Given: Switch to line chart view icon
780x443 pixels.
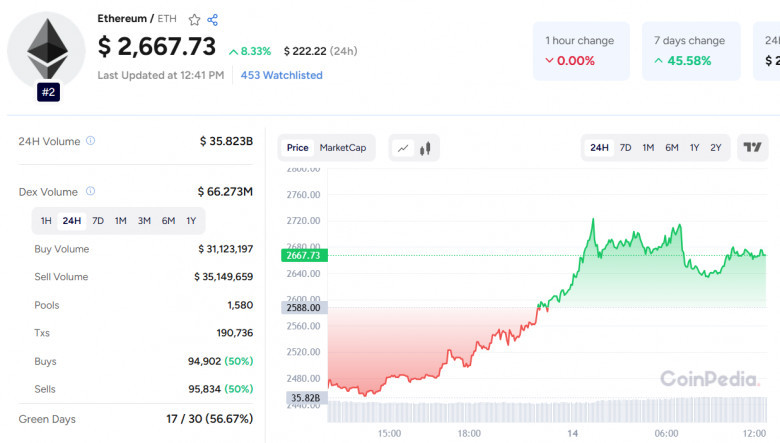Looking at the screenshot, I should 403,148.
